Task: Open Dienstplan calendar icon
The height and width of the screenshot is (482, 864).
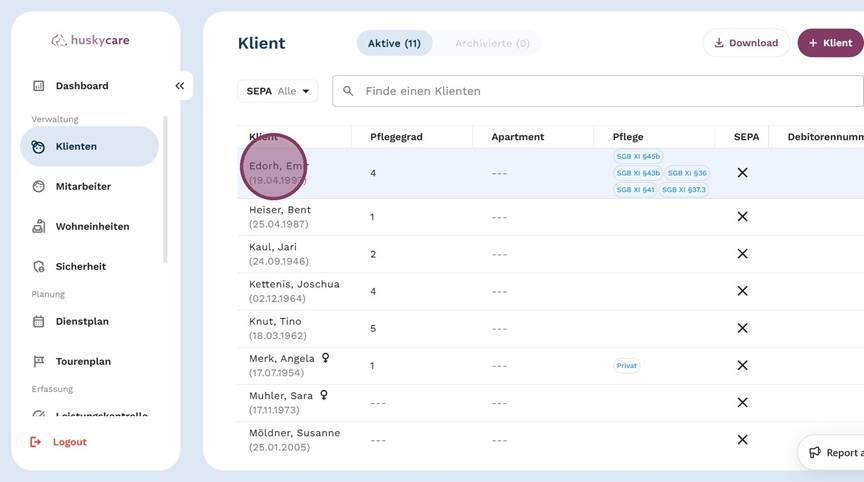Action: pyautogui.click(x=39, y=322)
